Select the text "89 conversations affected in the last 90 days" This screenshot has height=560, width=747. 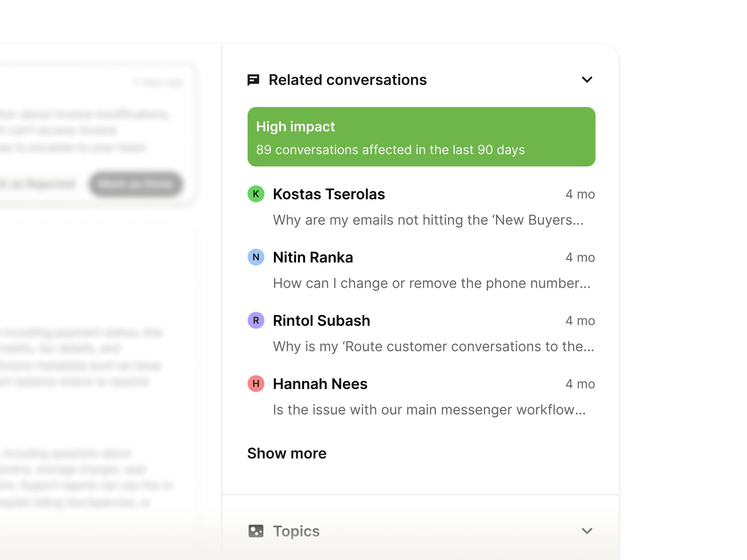[390, 150]
